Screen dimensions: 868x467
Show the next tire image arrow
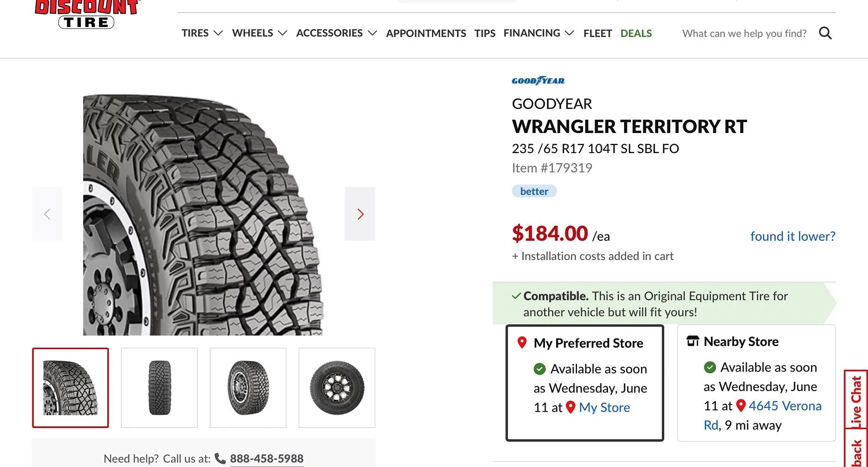pyautogui.click(x=360, y=214)
